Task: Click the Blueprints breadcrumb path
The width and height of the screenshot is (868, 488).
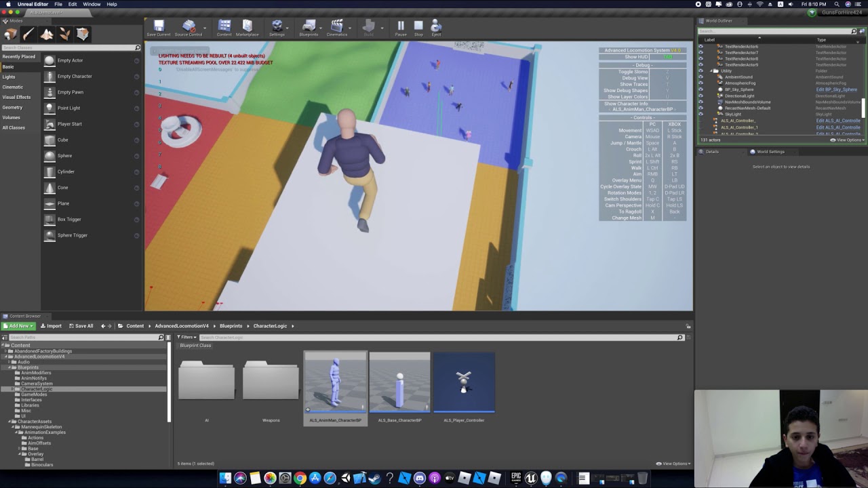Action: click(231, 326)
